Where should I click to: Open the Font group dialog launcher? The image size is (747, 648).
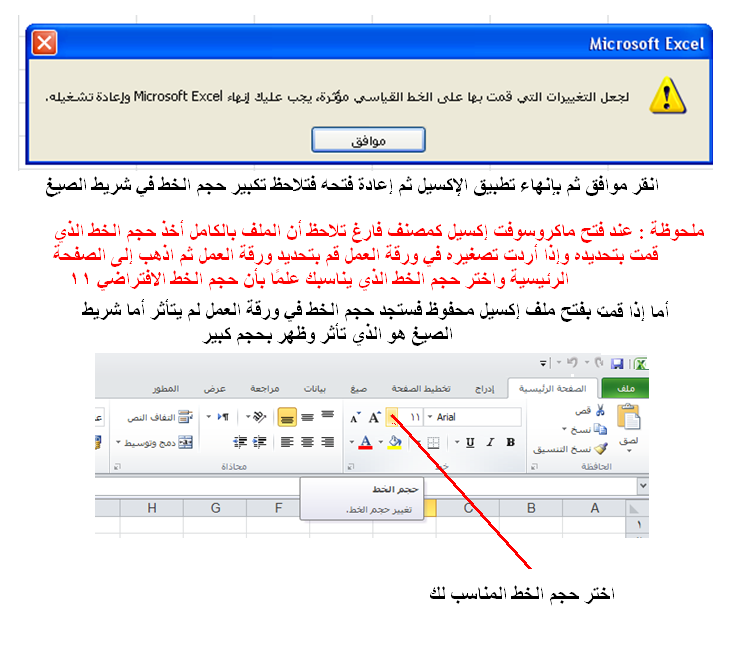[351, 466]
